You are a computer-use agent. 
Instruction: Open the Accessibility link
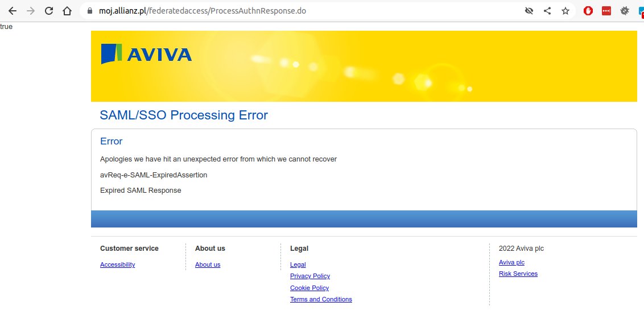coord(117,264)
